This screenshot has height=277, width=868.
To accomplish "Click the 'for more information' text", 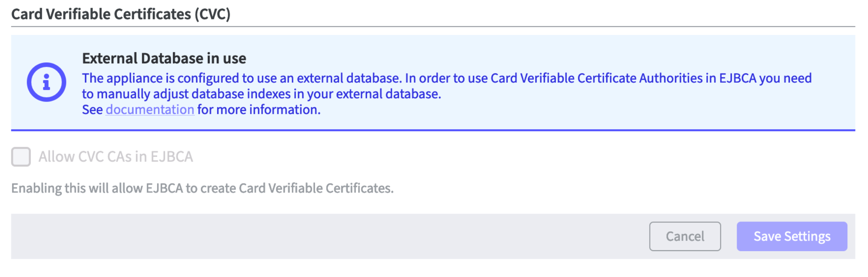I will (259, 110).
